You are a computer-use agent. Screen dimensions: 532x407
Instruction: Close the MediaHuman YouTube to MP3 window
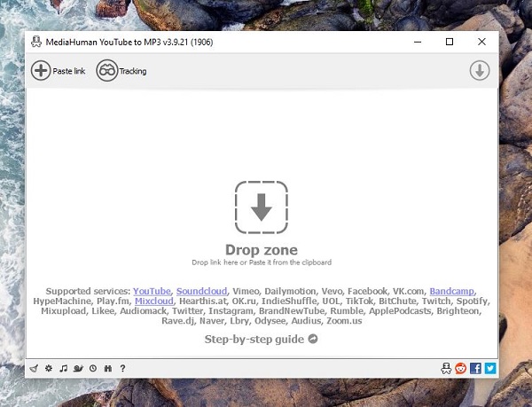click(481, 42)
